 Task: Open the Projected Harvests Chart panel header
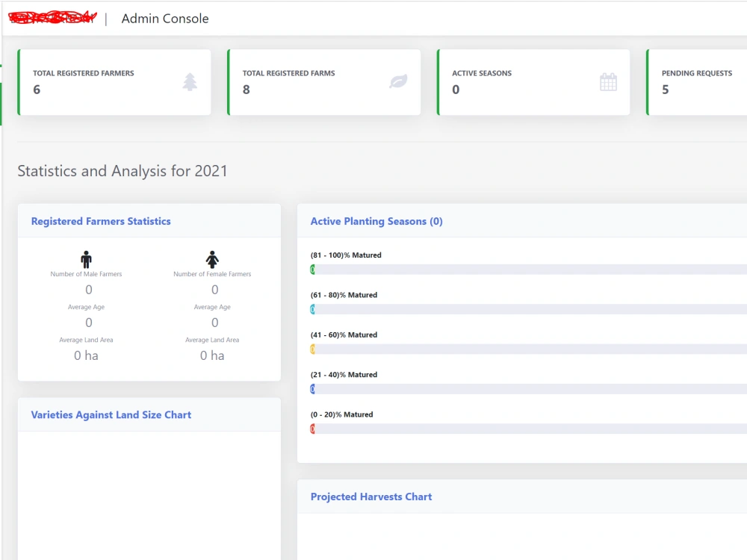click(x=371, y=497)
